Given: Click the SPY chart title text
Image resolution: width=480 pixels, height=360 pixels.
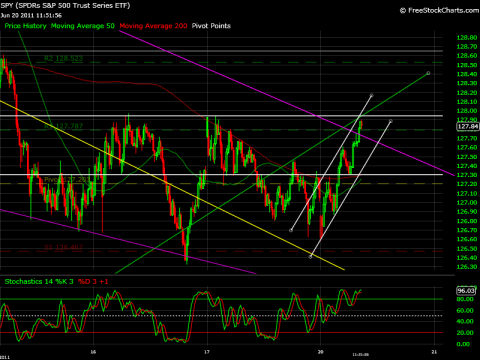Looking at the screenshot, I should tap(65, 6).
